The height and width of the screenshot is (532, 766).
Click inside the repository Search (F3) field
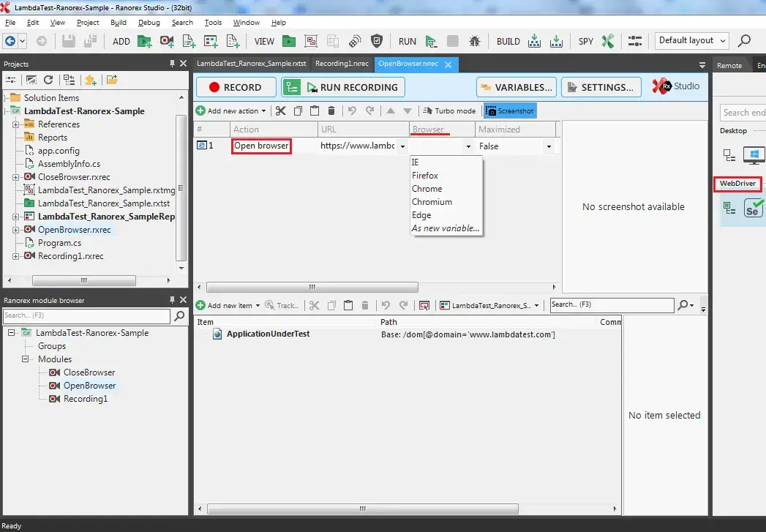click(x=611, y=305)
